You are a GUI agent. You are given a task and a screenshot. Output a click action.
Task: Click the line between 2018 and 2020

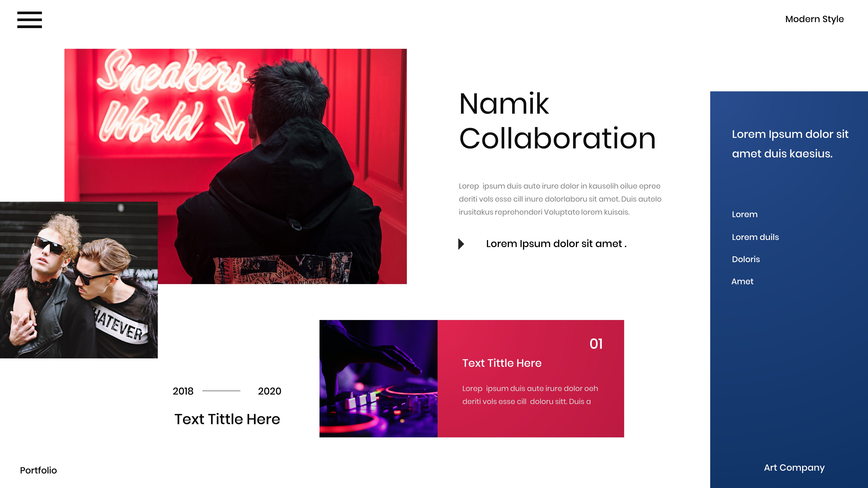pos(221,391)
